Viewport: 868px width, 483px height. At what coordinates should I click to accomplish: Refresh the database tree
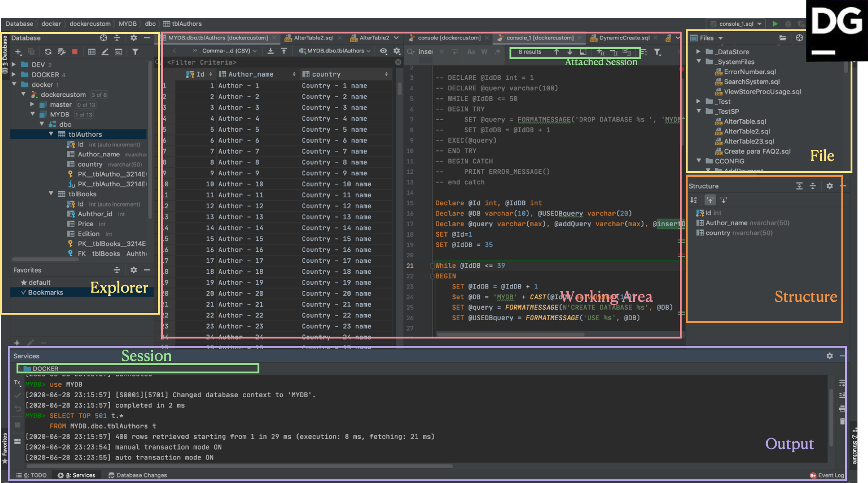[48, 52]
